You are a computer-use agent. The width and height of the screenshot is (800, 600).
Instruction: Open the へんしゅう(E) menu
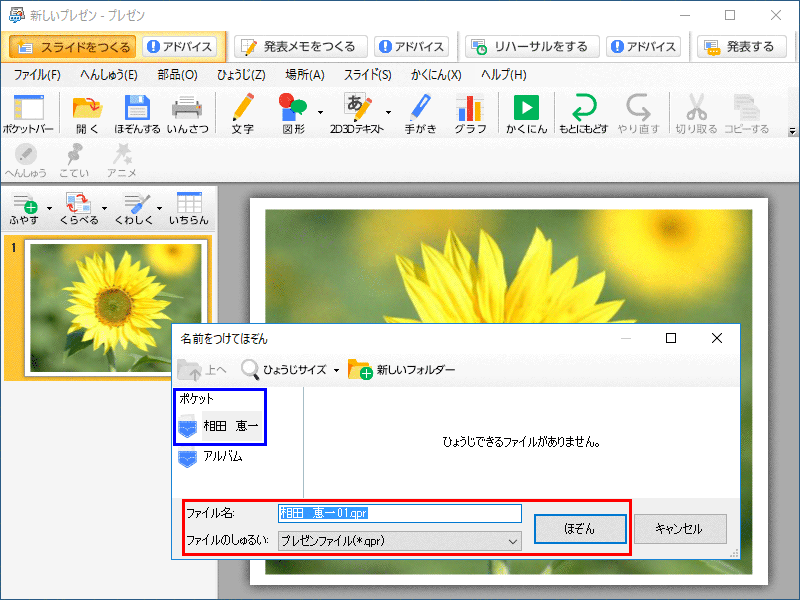[109, 75]
